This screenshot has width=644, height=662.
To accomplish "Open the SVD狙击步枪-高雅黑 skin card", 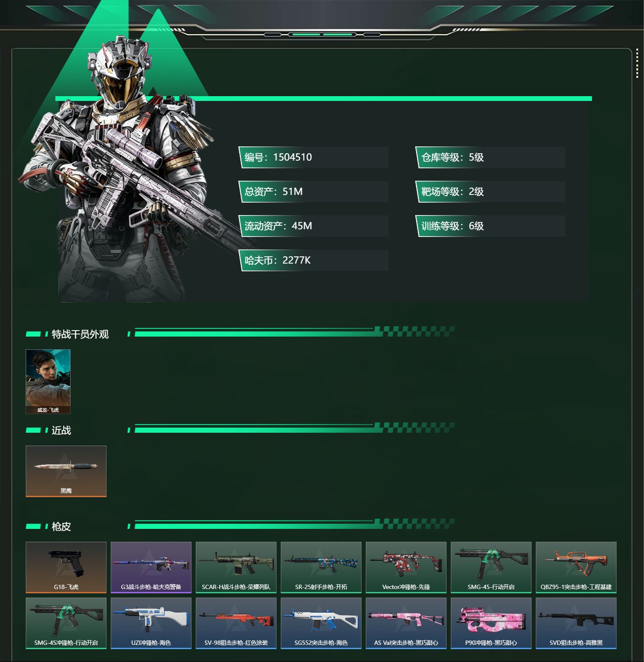I will pyautogui.click(x=576, y=623).
